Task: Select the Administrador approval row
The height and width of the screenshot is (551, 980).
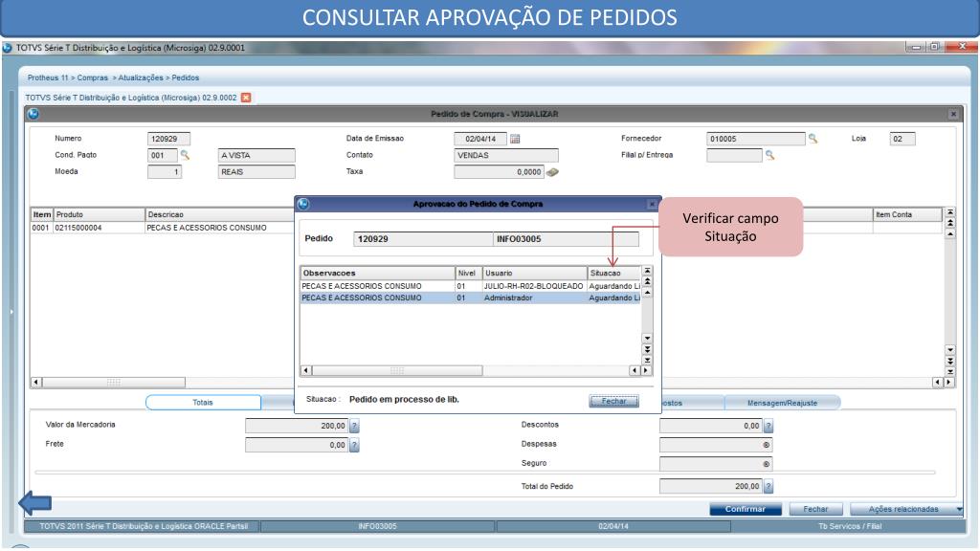Action: pyautogui.click(x=471, y=298)
